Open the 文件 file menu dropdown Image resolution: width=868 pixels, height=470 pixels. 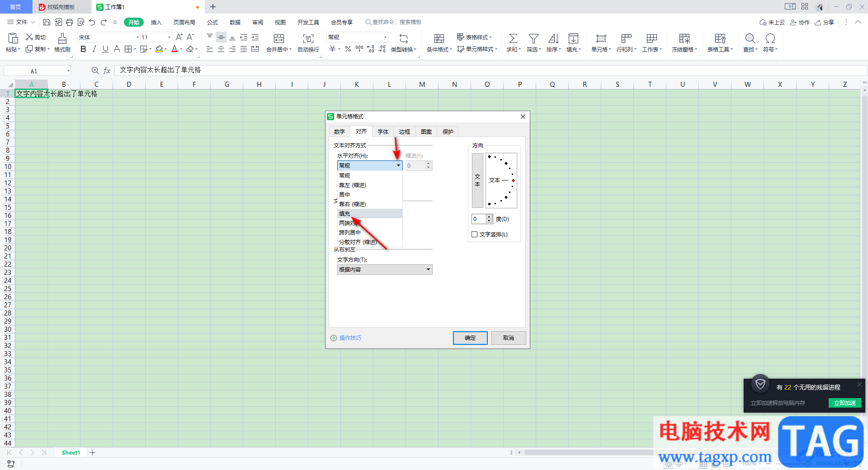coord(21,22)
